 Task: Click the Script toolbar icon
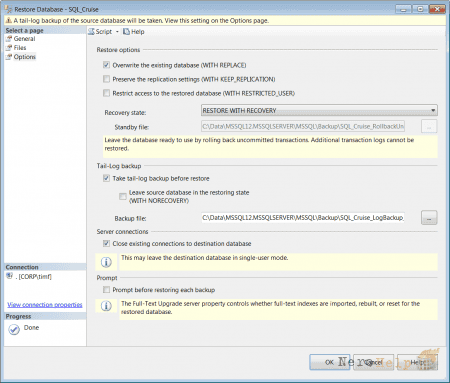[91, 32]
